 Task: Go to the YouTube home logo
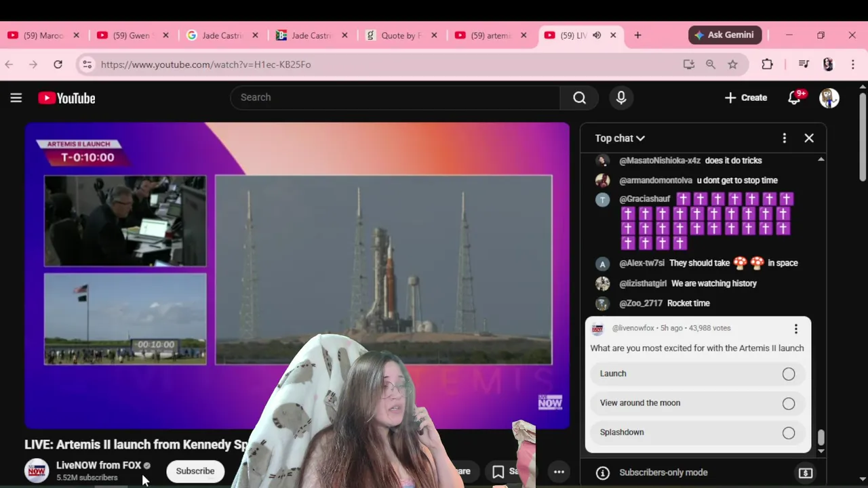coord(66,98)
